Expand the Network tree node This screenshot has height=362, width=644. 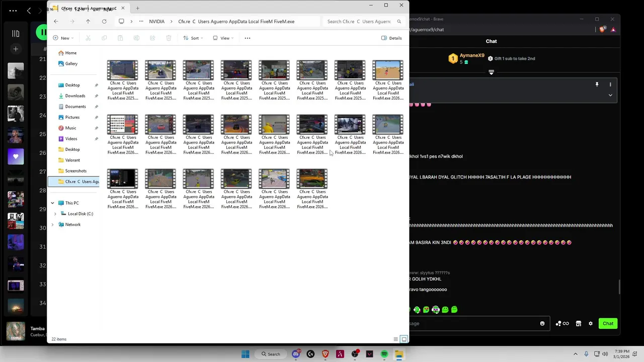point(52,225)
